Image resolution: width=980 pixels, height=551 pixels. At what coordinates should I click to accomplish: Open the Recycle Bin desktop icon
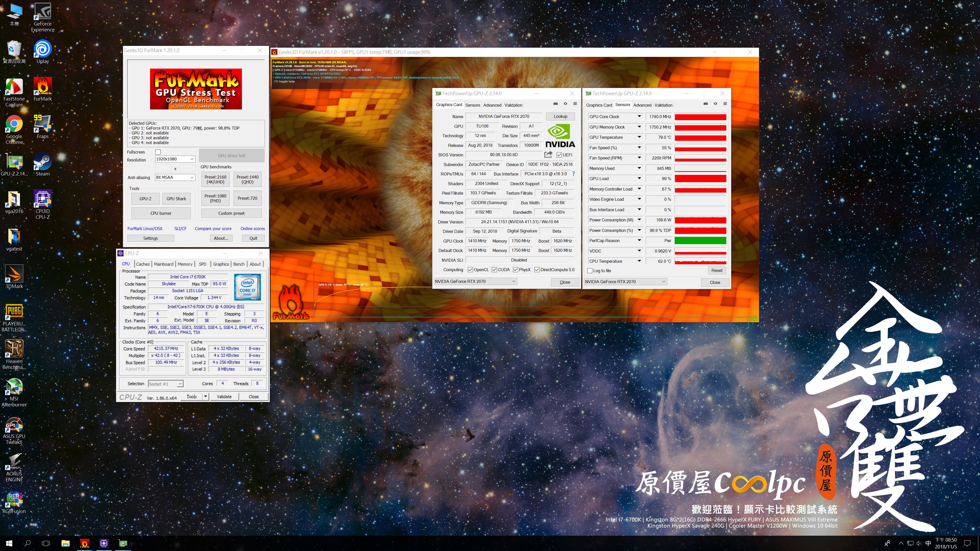pos(14,52)
